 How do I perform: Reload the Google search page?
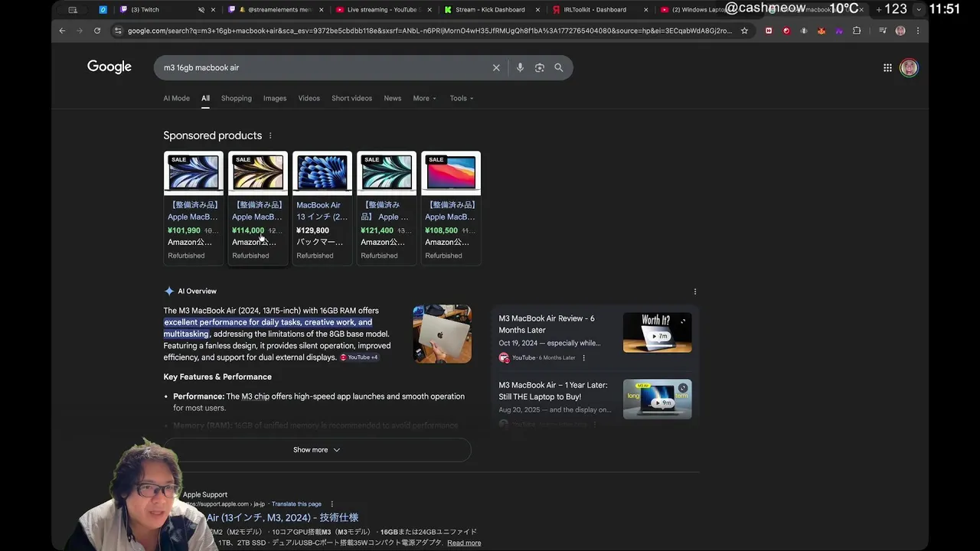[97, 31]
